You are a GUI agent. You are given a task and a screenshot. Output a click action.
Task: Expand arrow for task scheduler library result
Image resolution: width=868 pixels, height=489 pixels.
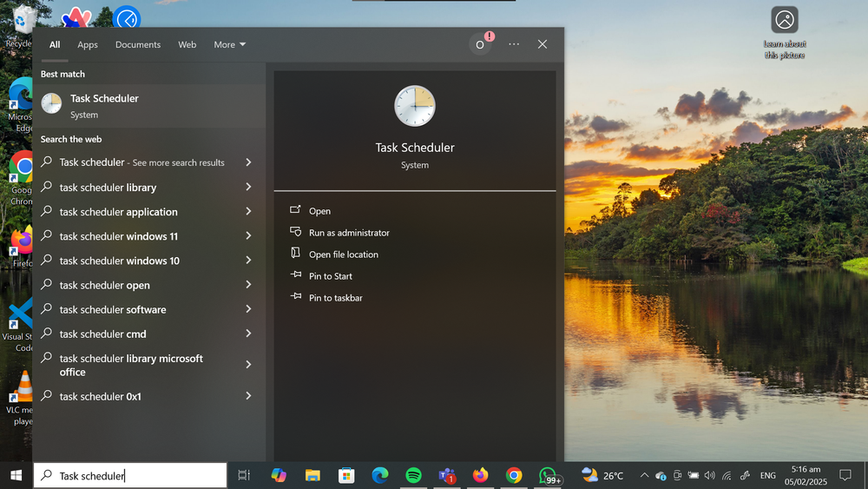[248, 187]
